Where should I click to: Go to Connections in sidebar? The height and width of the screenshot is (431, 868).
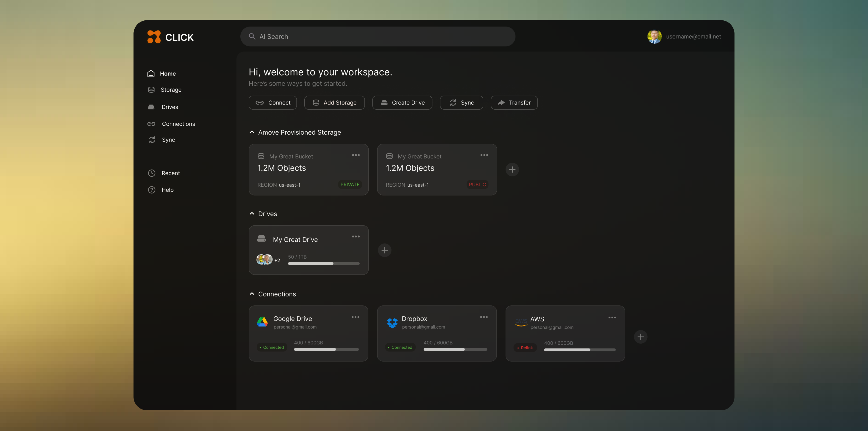click(178, 124)
